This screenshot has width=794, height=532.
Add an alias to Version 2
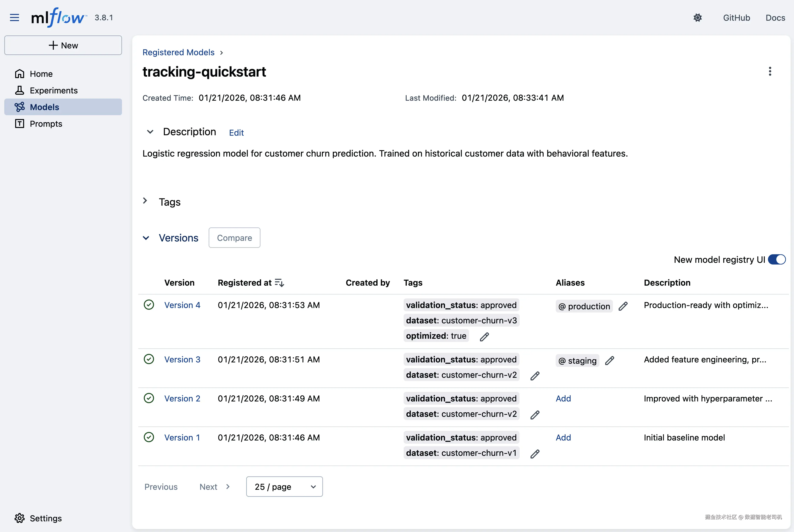click(x=563, y=399)
